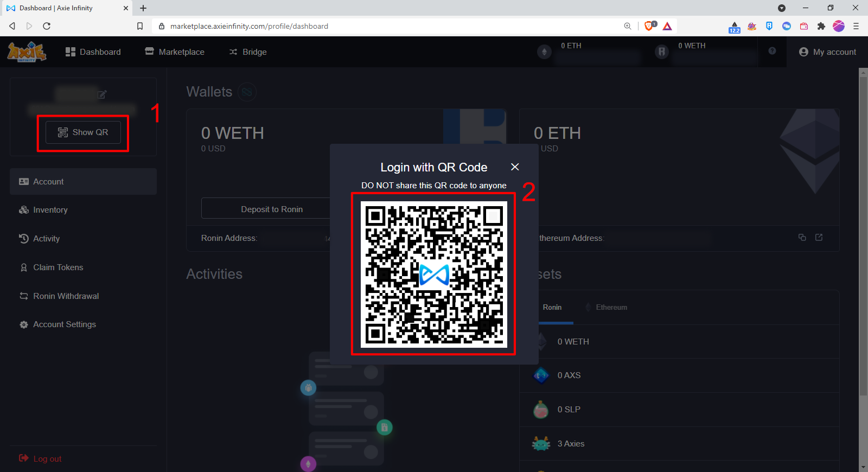This screenshot has width=868, height=472.
Task: Open the Bridge nav item
Action: (x=248, y=52)
